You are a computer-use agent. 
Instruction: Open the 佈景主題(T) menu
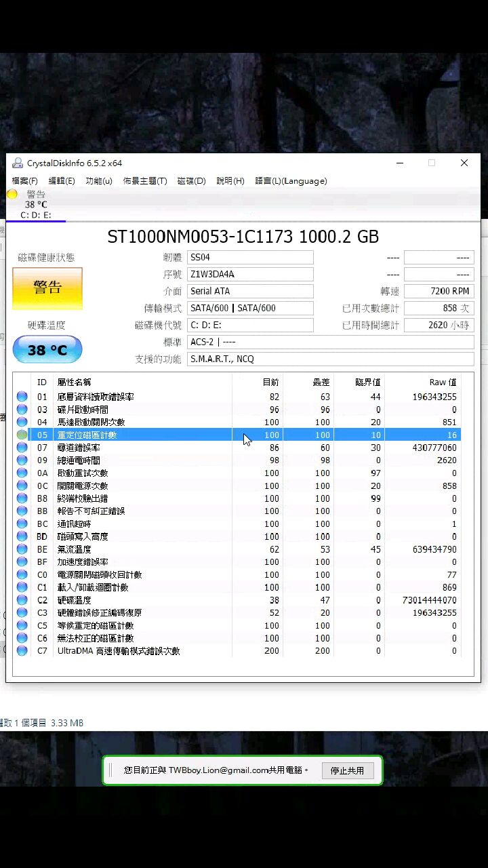tap(145, 181)
